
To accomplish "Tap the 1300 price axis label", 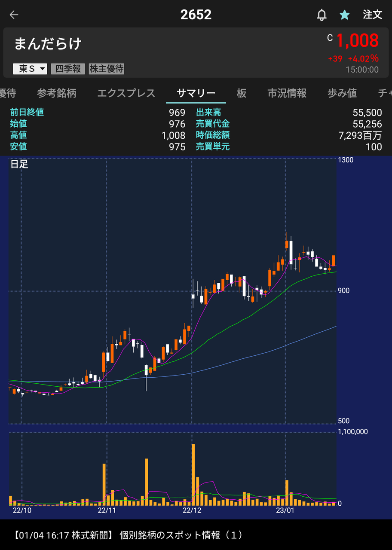I will pos(346,160).
